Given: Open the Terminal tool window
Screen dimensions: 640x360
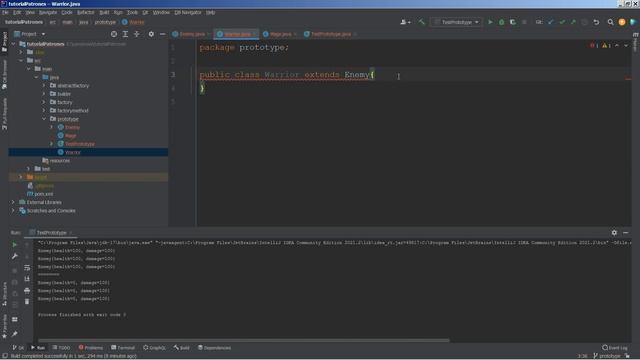Looking at the screenshot, I should tap(123, 348).
